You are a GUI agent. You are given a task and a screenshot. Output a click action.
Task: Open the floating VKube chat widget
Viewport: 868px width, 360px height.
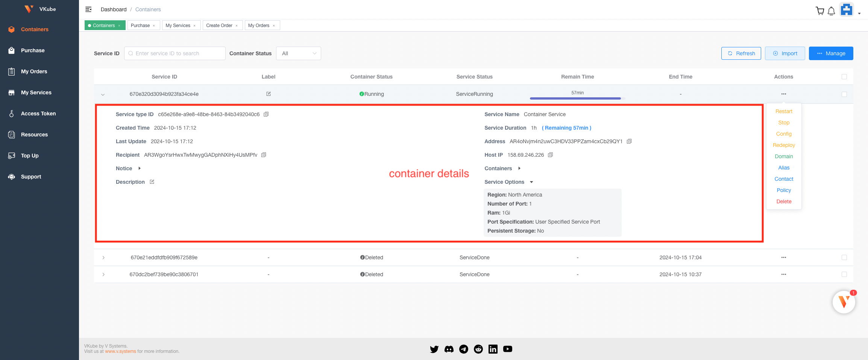(844, 302)
